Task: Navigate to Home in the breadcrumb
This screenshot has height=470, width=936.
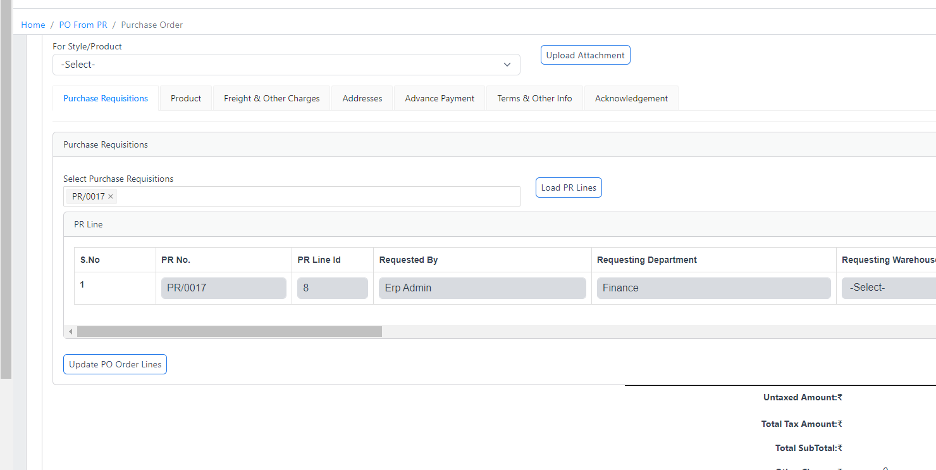Action: click(33, 24)
